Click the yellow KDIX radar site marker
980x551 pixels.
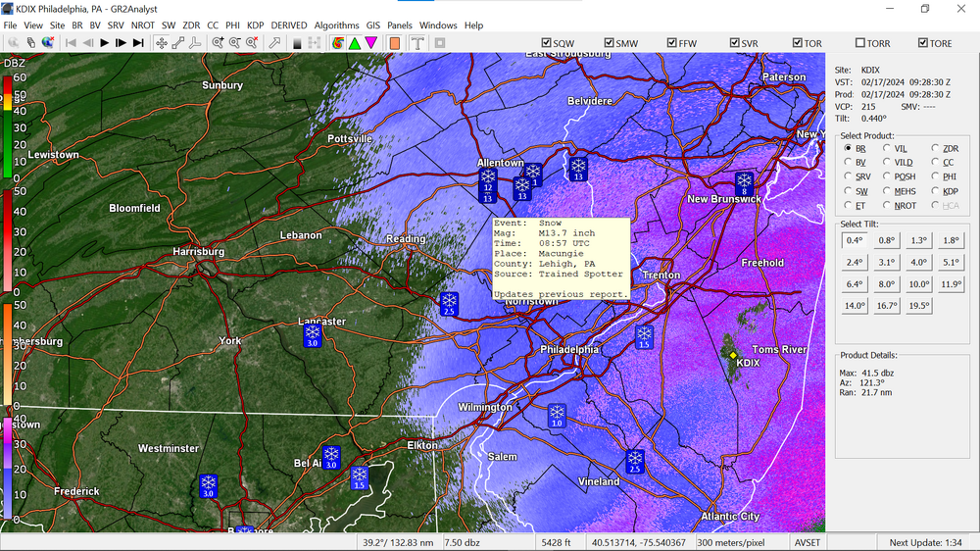tap(733, 355)
